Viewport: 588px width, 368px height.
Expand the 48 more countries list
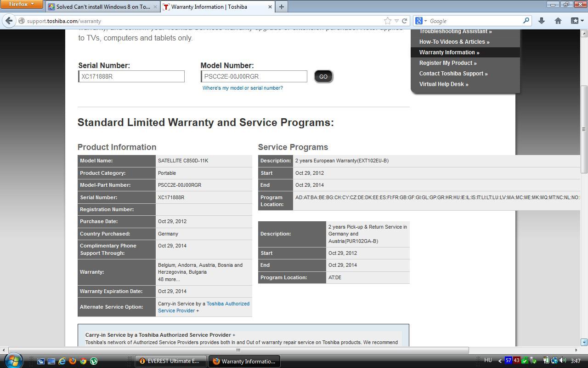169,279
